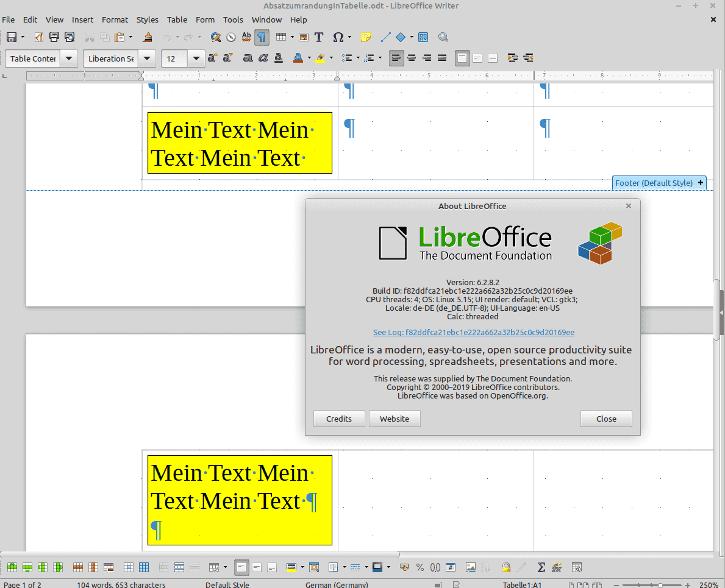Screen dimensions: 725x588
Task: Align paragraph to the right
Action: click(x=427, y=58)
